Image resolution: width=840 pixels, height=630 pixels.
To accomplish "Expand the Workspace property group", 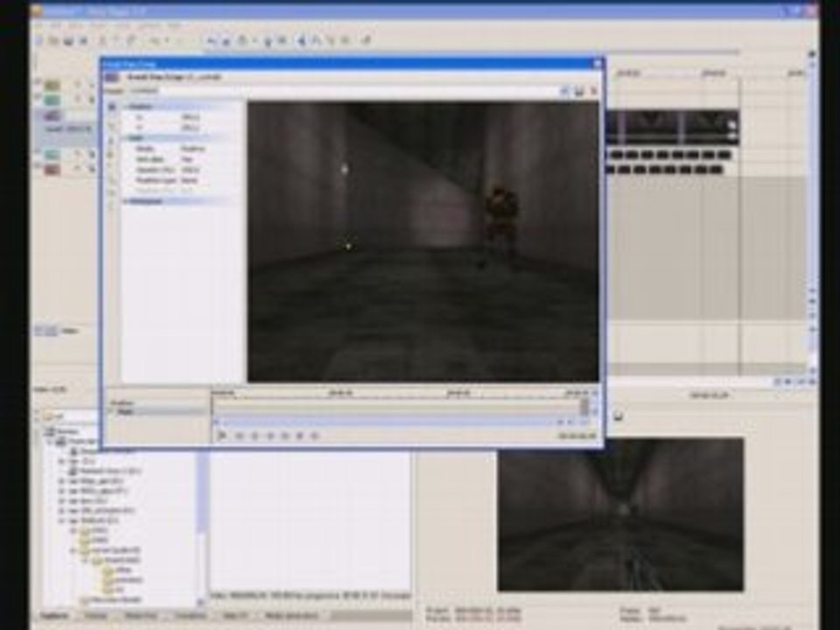I will [x=126, y=201].
